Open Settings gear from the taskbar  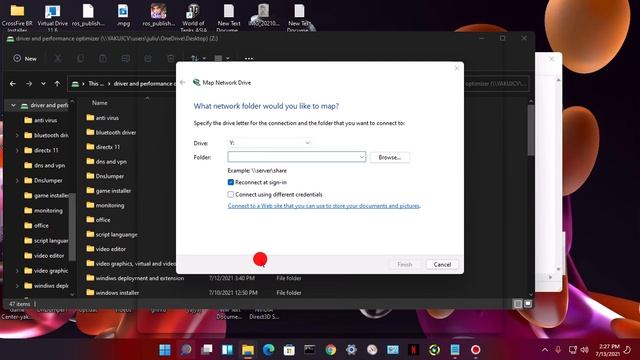click(x=351, y=350)
